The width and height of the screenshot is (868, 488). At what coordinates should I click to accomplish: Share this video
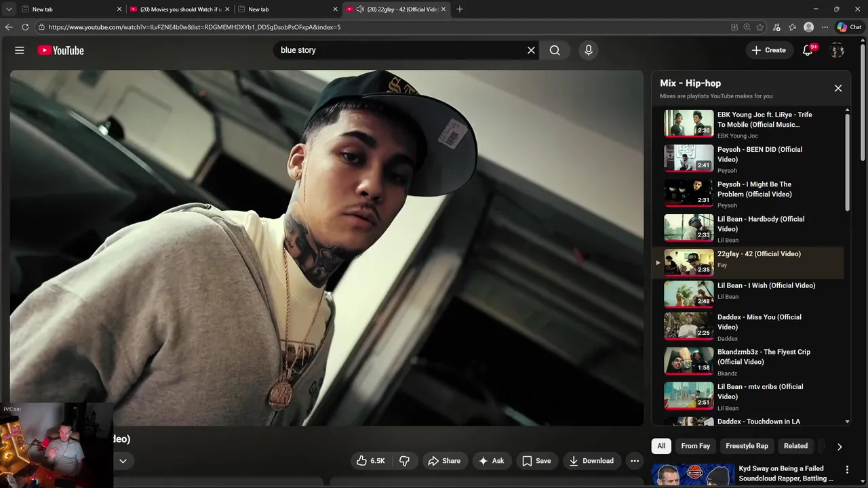point(444,461)
